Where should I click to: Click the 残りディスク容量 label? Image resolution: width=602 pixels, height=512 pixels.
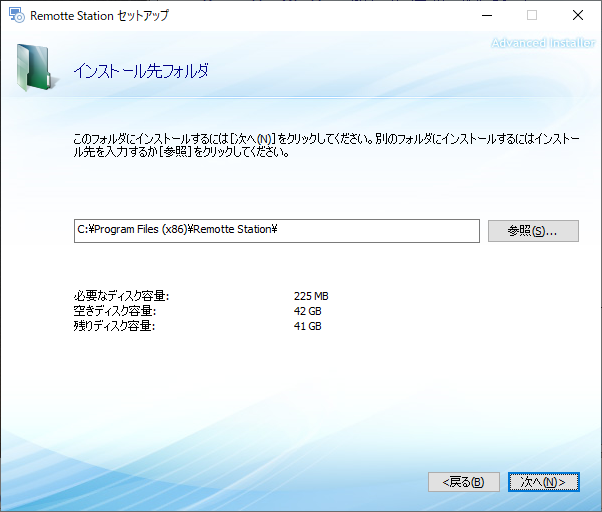(x=114, y=326)
